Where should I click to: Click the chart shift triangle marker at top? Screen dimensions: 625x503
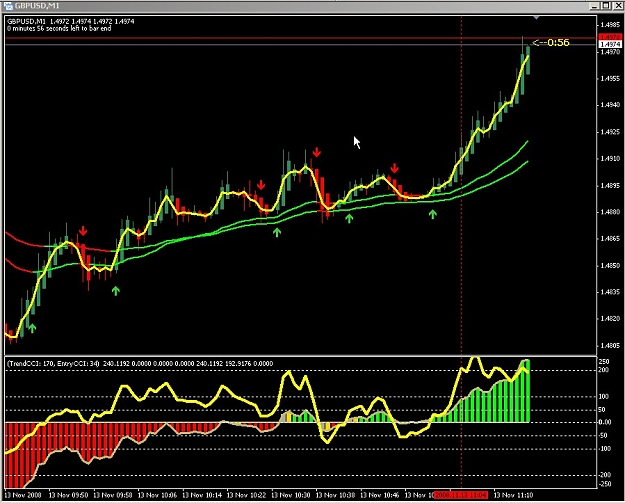click(x=536, y=18)
